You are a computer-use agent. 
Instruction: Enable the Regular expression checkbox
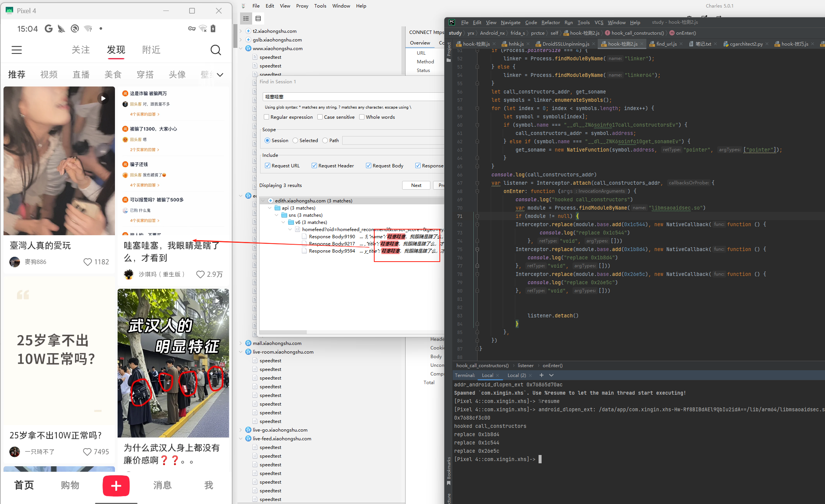pyautogui.click(x=267, y=117)
